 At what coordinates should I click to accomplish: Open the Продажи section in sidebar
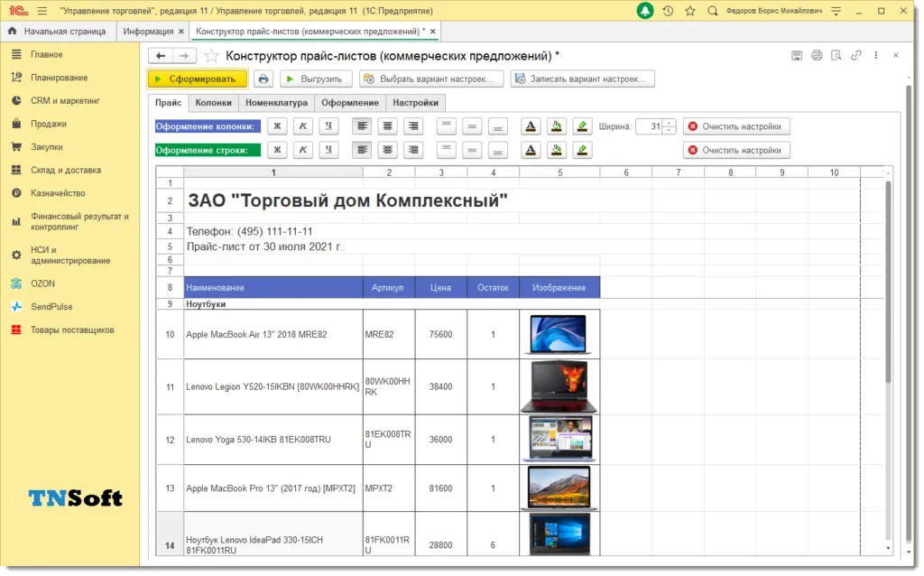49,124
